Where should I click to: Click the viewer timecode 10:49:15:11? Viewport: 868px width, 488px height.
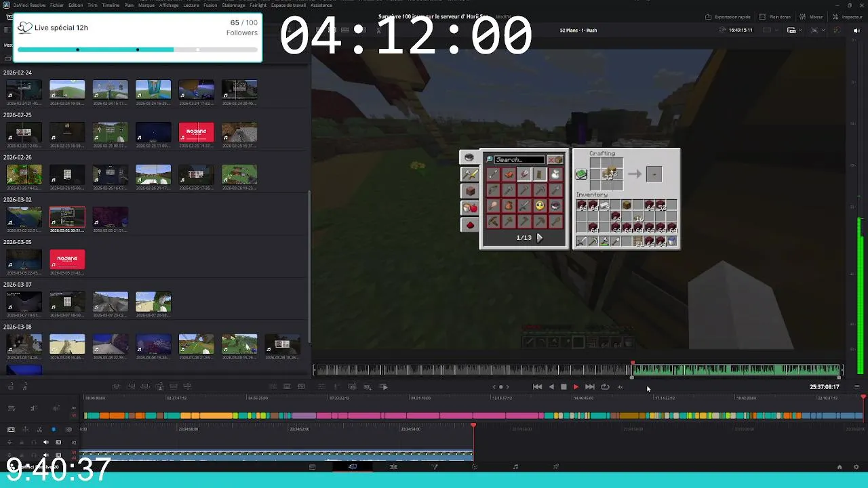(741, 30)
